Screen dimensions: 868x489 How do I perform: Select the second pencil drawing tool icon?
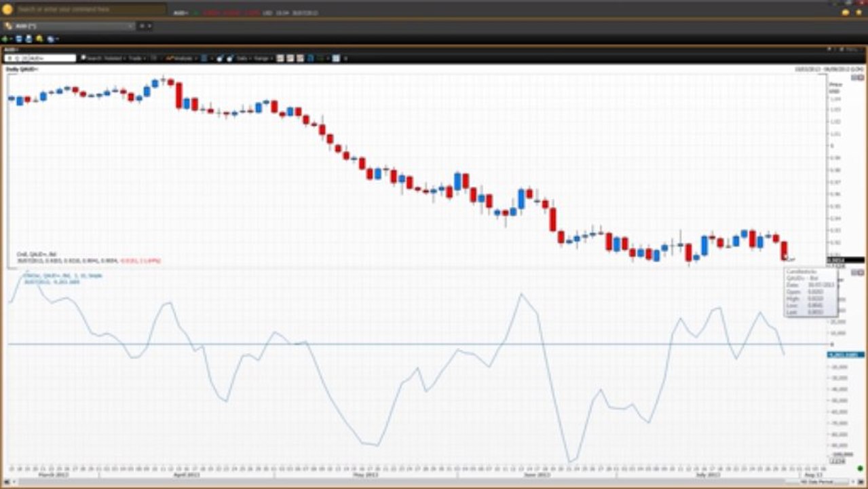[230, 58]
